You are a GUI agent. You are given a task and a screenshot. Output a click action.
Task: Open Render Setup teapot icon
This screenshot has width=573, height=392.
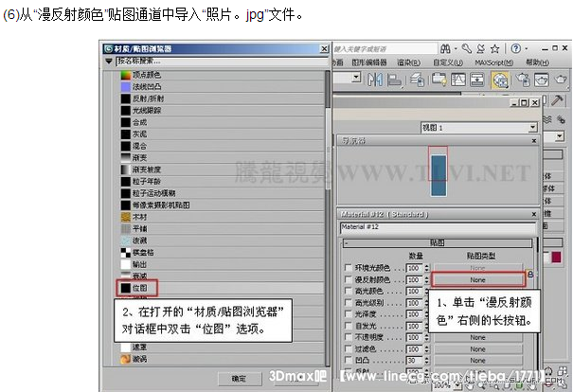(524, 80)
